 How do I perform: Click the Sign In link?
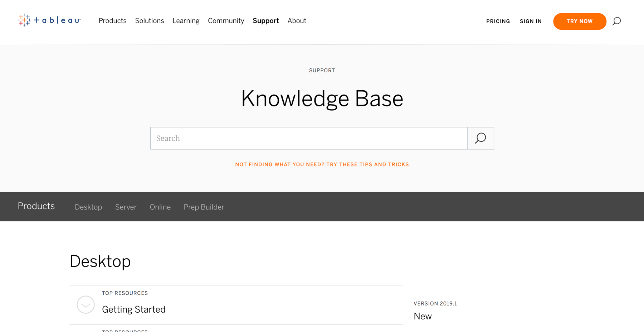pyautogui.click(x=531, y=21)
